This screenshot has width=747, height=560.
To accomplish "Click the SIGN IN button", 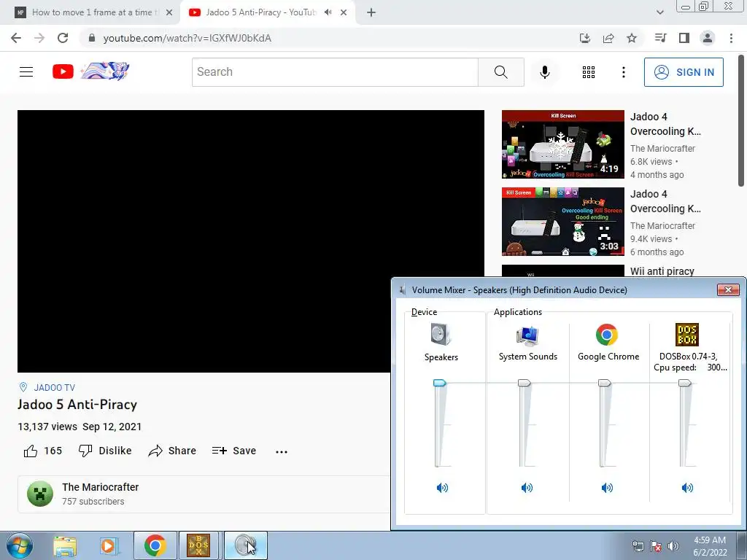I will [684, 72].
